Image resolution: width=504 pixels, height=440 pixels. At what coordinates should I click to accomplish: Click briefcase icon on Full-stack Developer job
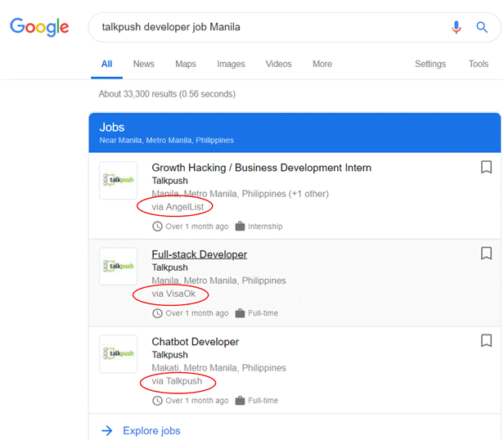click(x=240, y=313)
